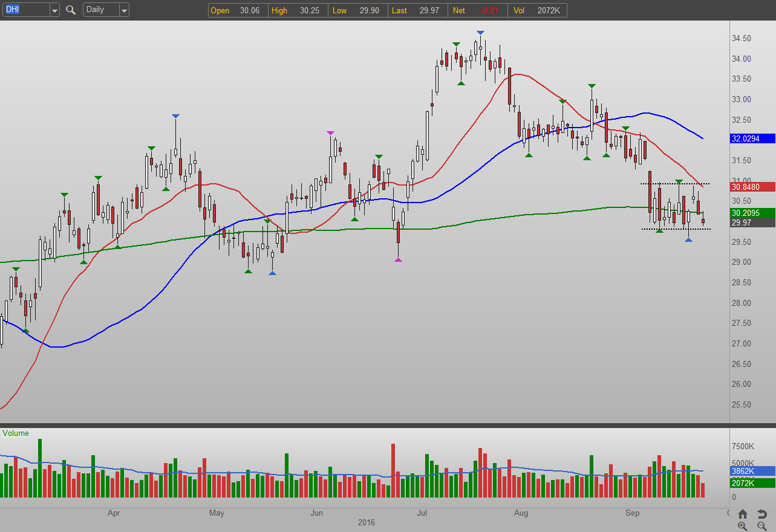Click the undo arrow icon

(761, 514)
